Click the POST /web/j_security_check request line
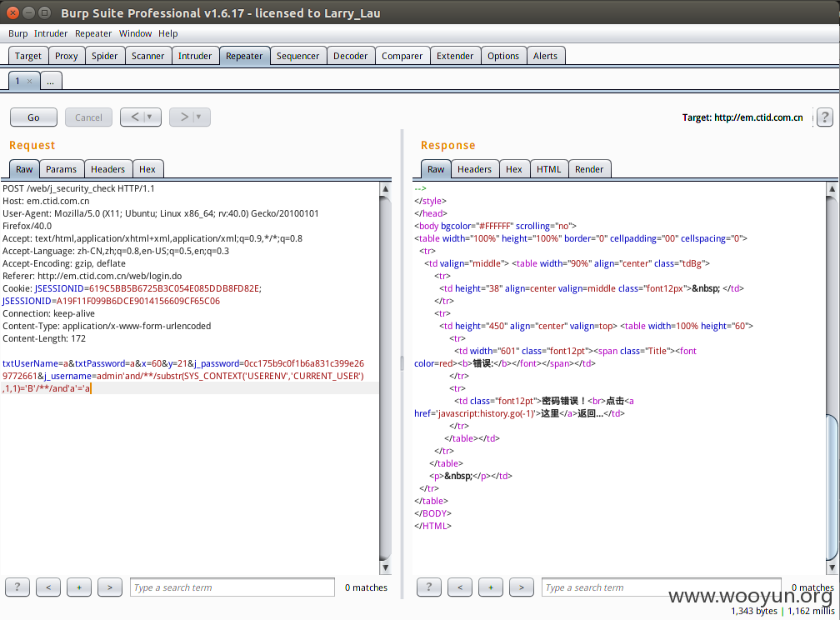The height and width of the screenshot is (620, 840). click(78, 188)
